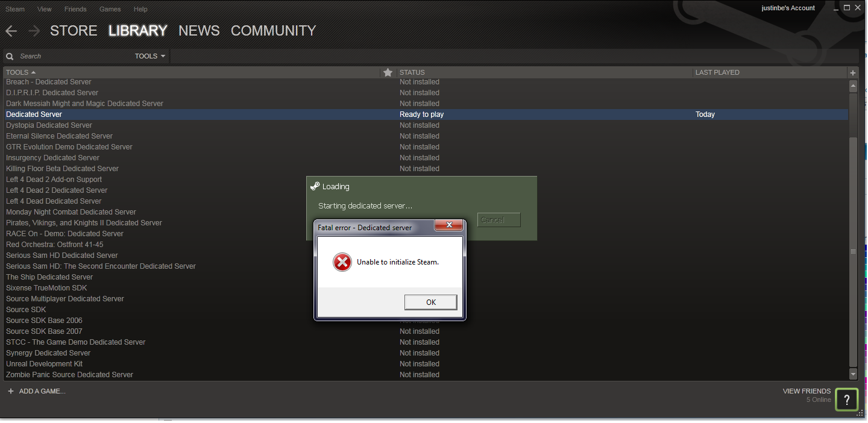Click the back navigation arrow
868x423 pixels.
(x=11, y=31)
